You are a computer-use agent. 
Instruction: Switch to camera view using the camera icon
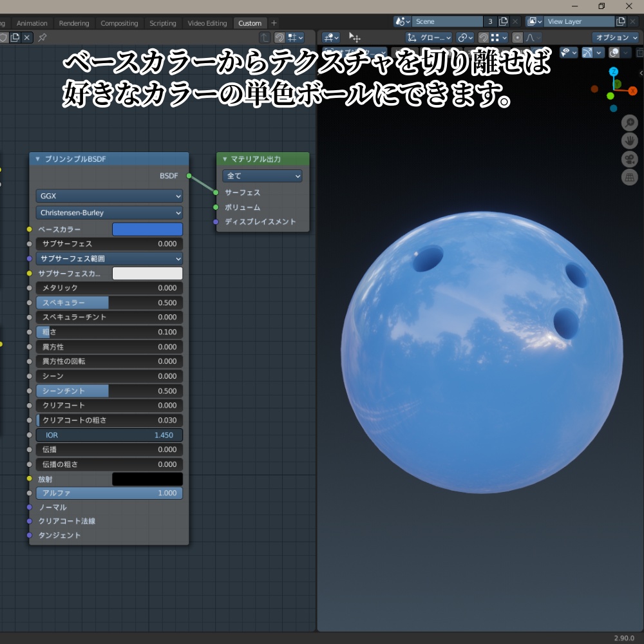[x=629, y=159]
